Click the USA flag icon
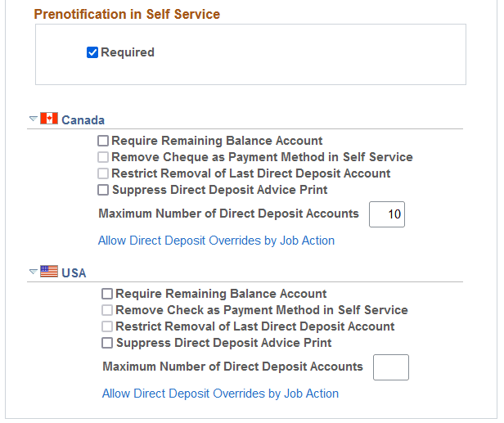Screen dimensions: 504x423 tap(49, 272)
